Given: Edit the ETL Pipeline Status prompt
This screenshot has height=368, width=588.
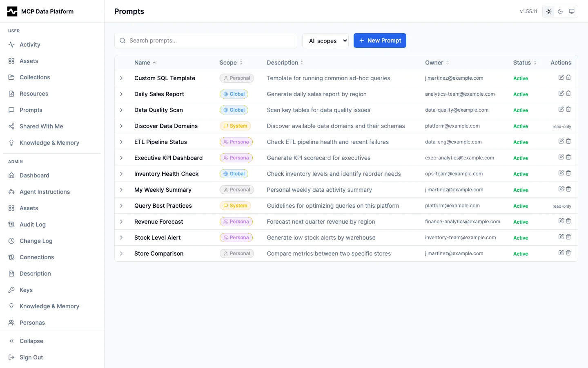Looking at the screenshot, I should pos(561,141).
